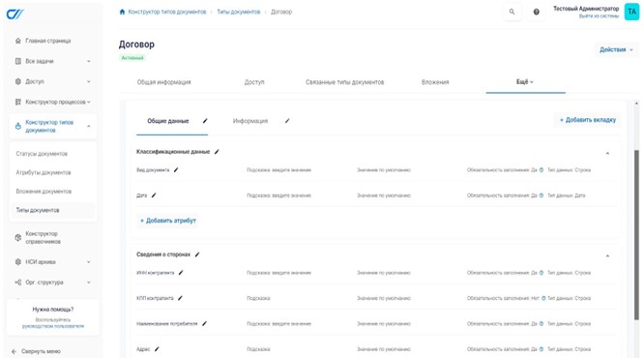The width and height of the screenshot is (644, 358).
Task: Expand the Ещё tab dropdown
Action: point(525,82)
